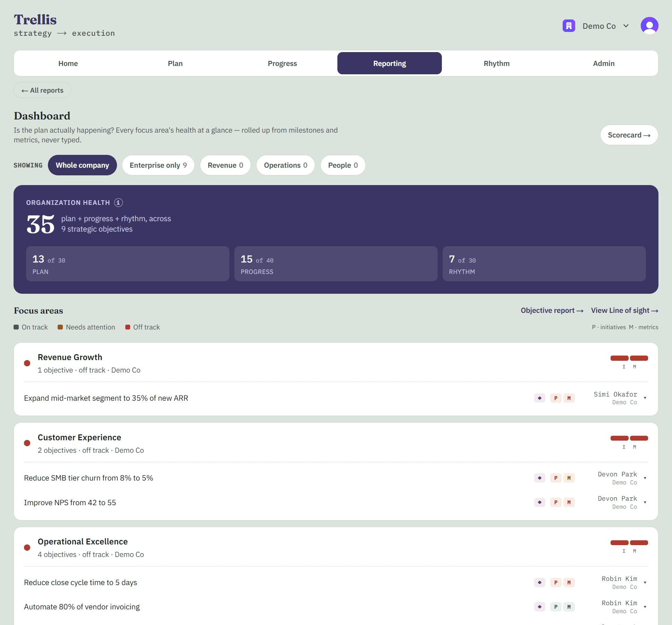Image resolution: width=672 pixels, height=625 pixels.
Task: Filter by Enterprise only
Action: (158, 165)
